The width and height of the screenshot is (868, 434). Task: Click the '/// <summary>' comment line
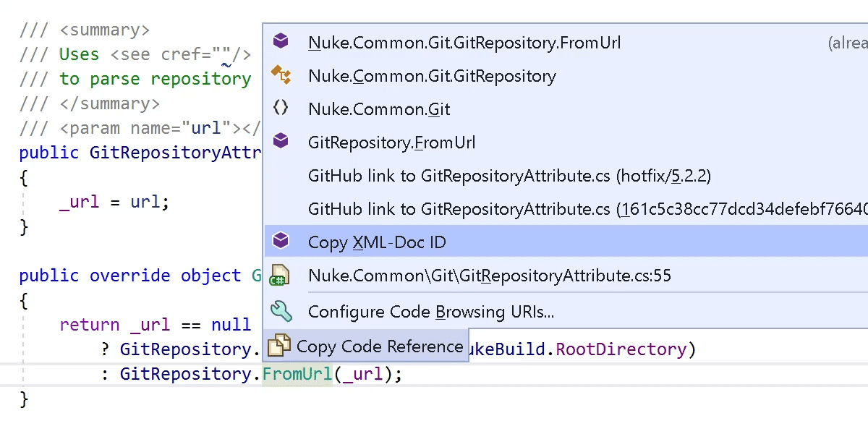(x=85, y=30)
